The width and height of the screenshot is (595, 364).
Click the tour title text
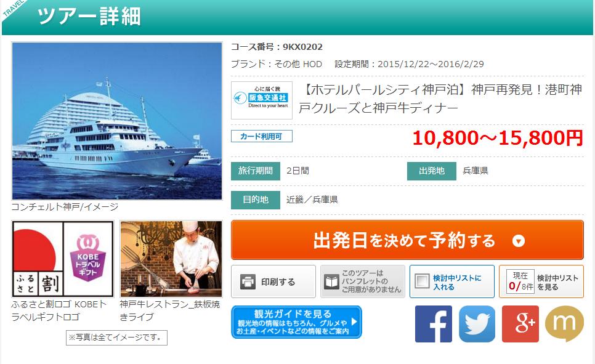click(x=440, y=99)
